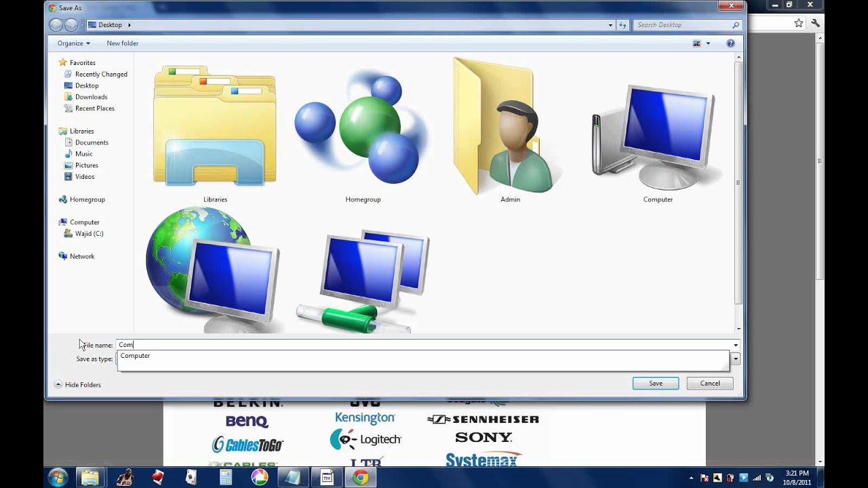Screen dimensions: 868x488
Task: Open Chrome's wrench menu icon
Action: coord(815,23)
